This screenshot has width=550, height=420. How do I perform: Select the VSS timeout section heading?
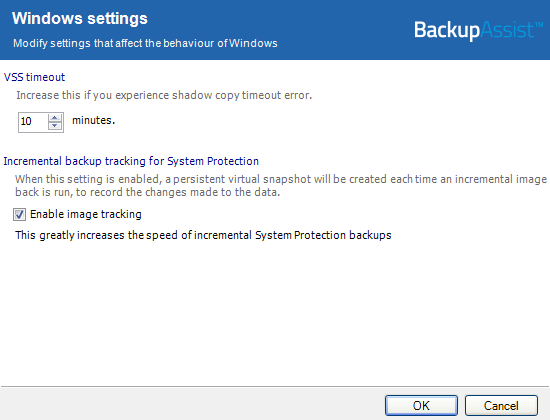[34, 77]
